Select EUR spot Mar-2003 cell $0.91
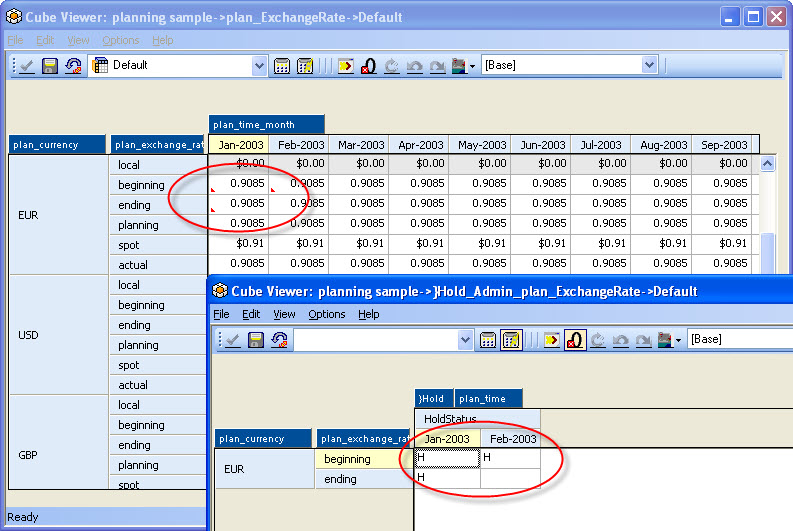793x531 pixels. pos(359,244)
